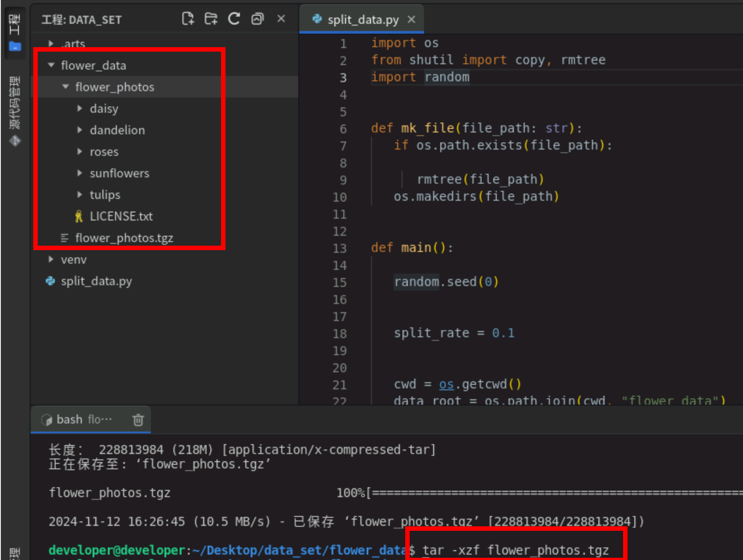Collapse all folders in the project tree
743x560 pixels.
point(257,19)
